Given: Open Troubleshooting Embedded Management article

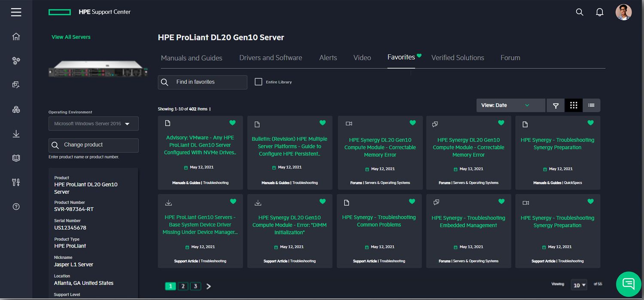Looking at the screenshot, I should (468, 221).
